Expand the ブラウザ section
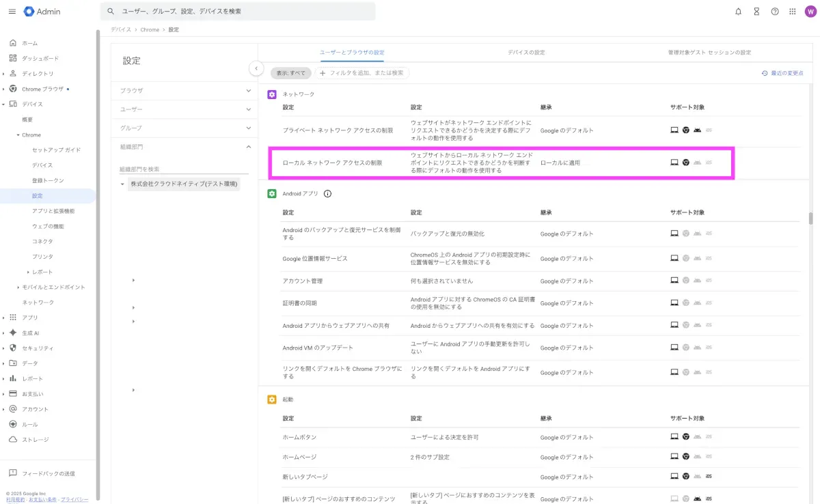 pos(249,90)
